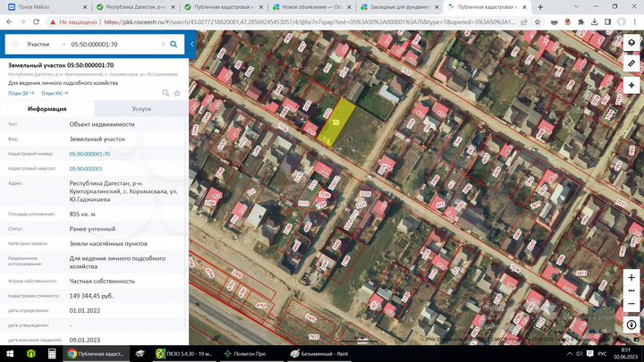Switch to the Услуги tab
This screenshot has height=362, width=644.
pyautogui.click(x=141, y=109)
